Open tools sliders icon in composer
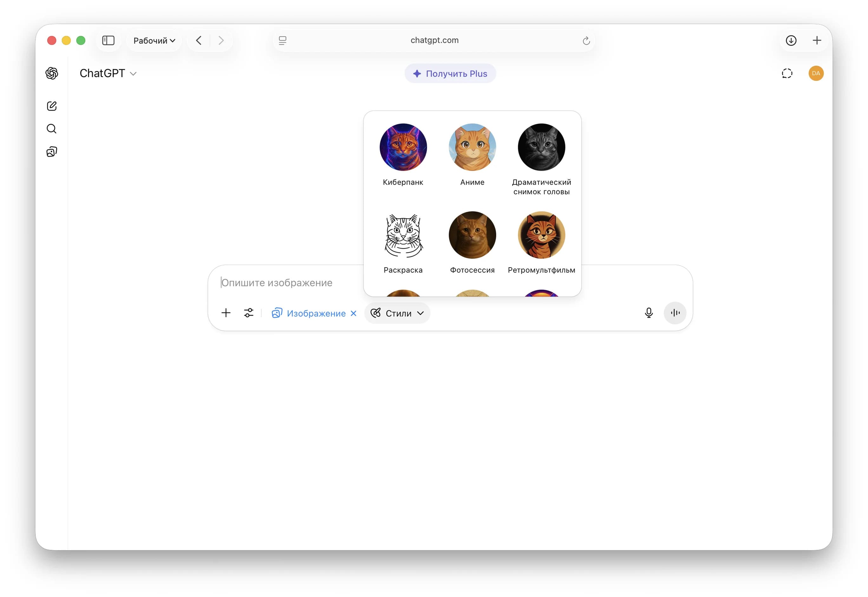Image resolution: width=868 pixels, height=597 pixels. click(249, 313)
